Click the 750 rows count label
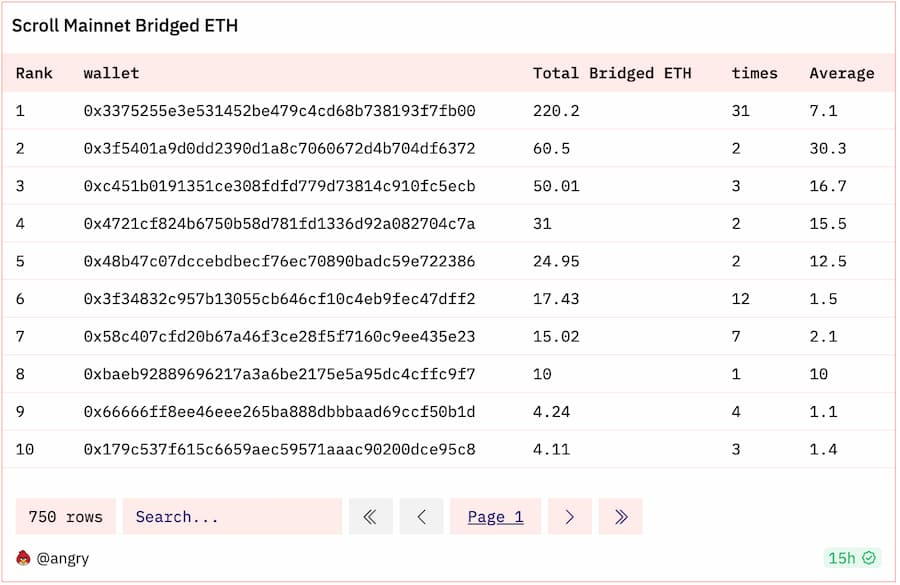 coord(65,517)
